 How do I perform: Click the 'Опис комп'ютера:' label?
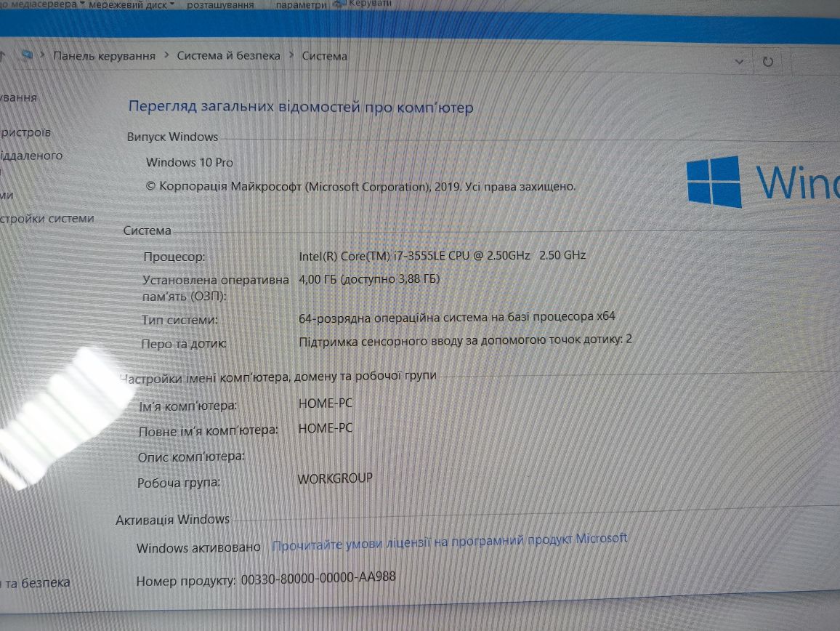click(x=190, y=457)
